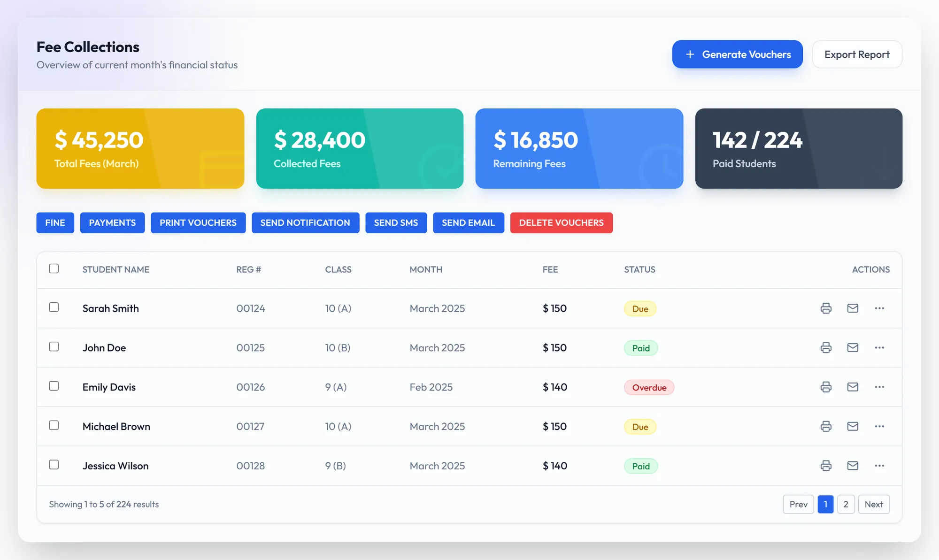Mark Jessica Wilson's checkbox
The width and height of the screenshot is (939, 560).
click(x=54, y=465)
